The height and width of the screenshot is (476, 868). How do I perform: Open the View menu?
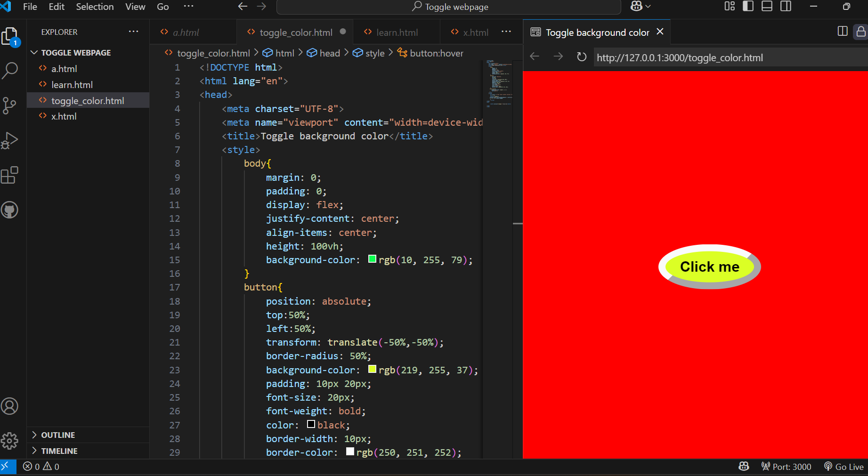[x=135, y=7]
